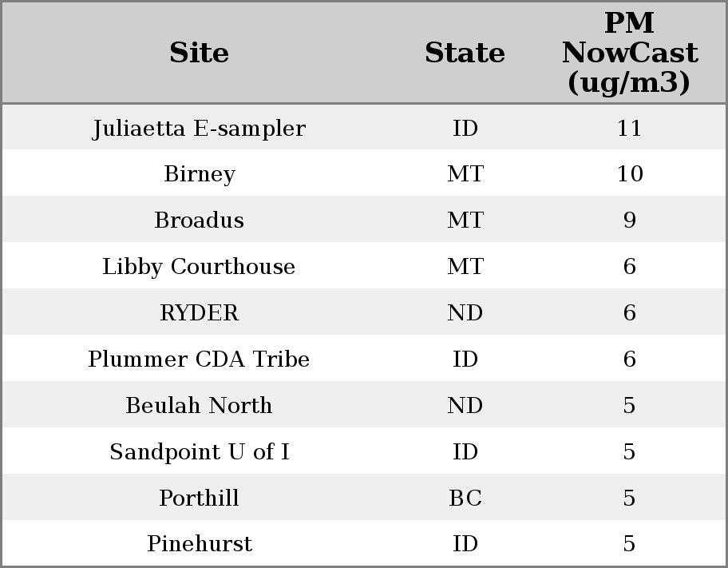728x568 pixels.
Task: Open the Libby Courthouse site entry
Action: [x=199, y=267]
